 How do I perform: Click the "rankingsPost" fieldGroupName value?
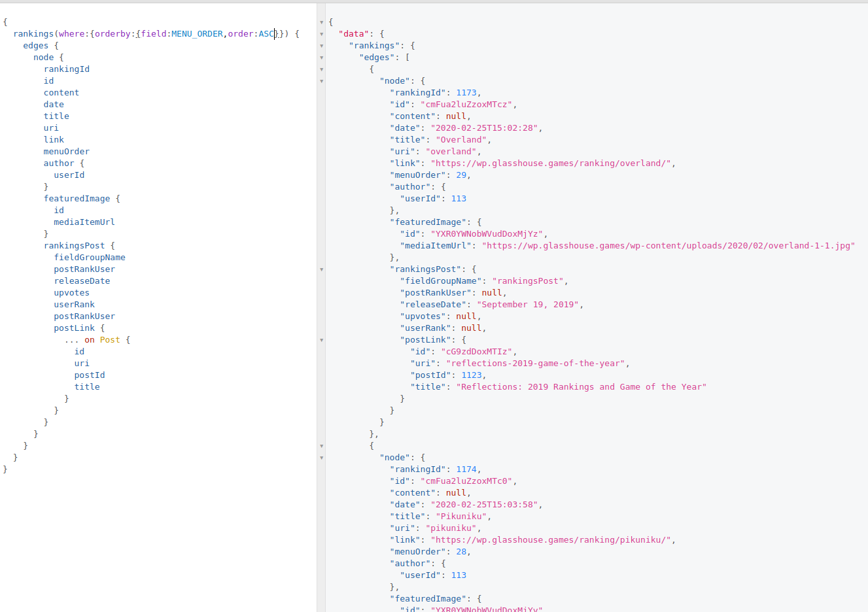coord(528,281)
